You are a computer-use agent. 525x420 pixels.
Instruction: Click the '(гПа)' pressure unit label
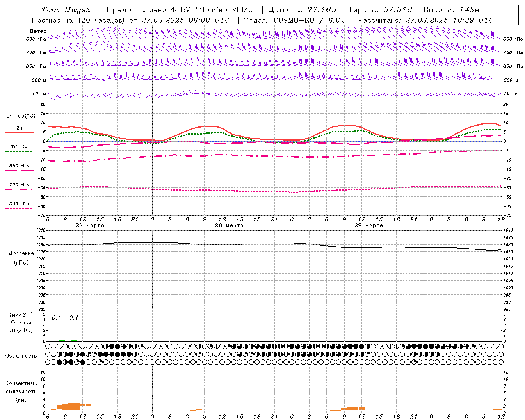[x=21, y=262]
